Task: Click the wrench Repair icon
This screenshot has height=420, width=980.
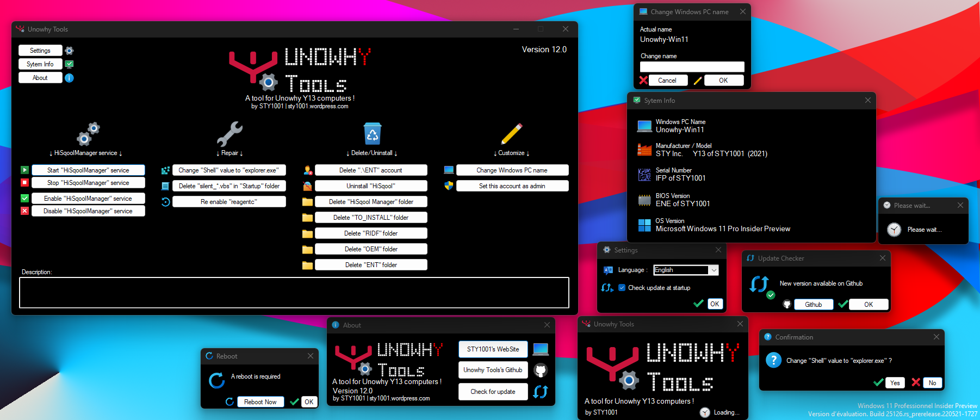Action: click(230, 134)
